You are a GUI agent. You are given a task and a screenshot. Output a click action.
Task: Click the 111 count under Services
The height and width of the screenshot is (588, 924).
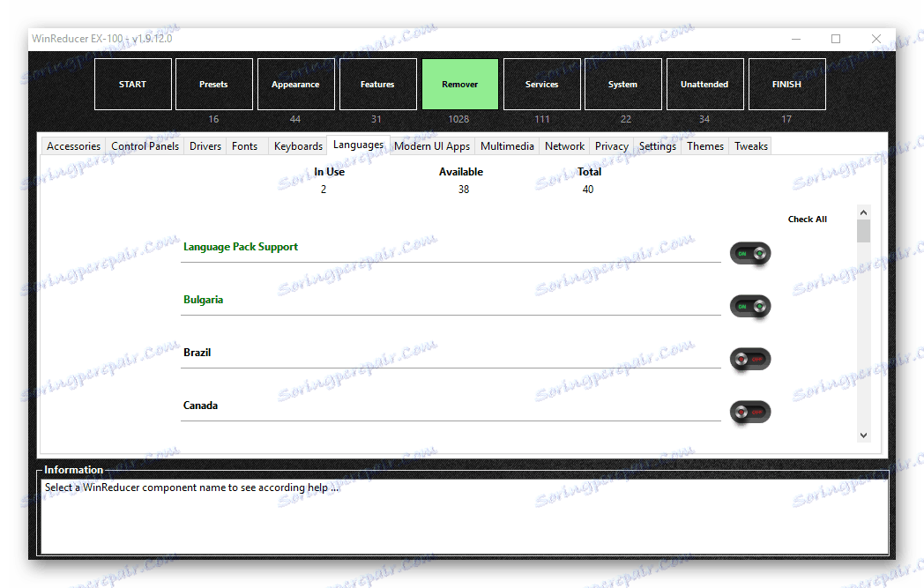[542, 119]
